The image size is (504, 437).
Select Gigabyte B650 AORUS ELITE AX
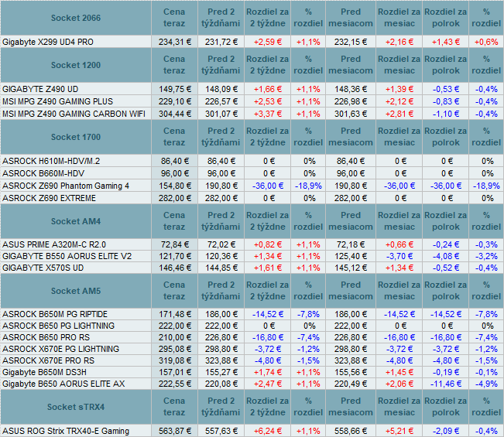(63, 384)
